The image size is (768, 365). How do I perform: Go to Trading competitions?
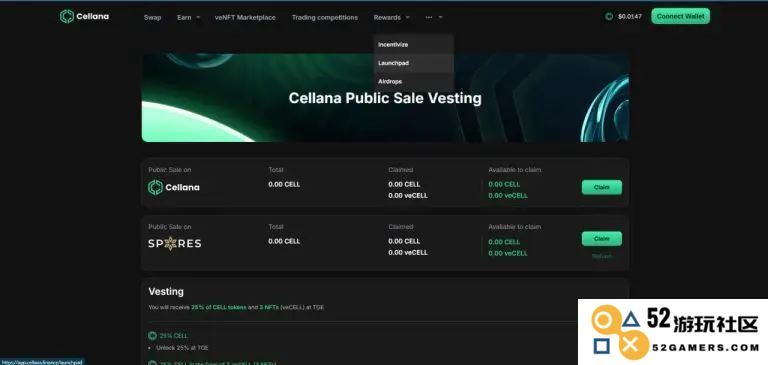[325, 17]
